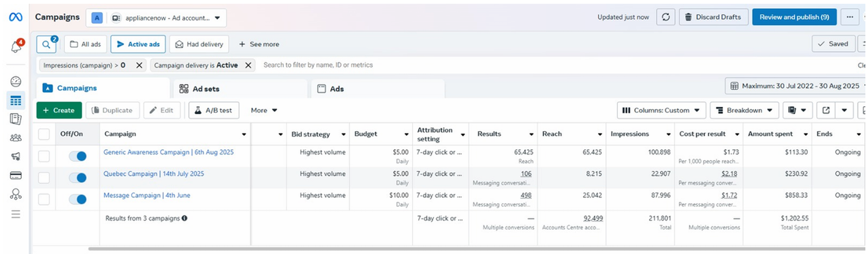Select the All ads filter tab

tap(86, 44)
